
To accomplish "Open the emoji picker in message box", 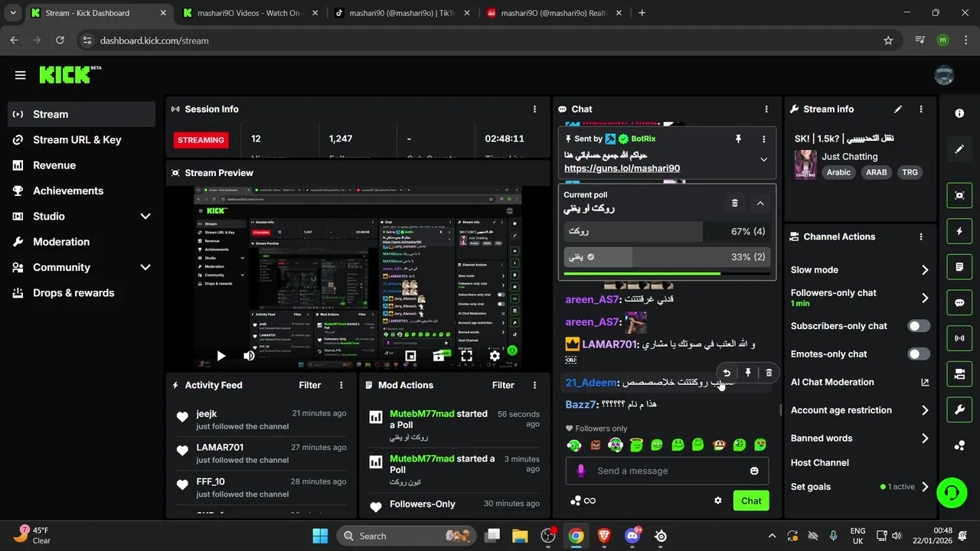I will pyautogui.click(x=754, y=471).
